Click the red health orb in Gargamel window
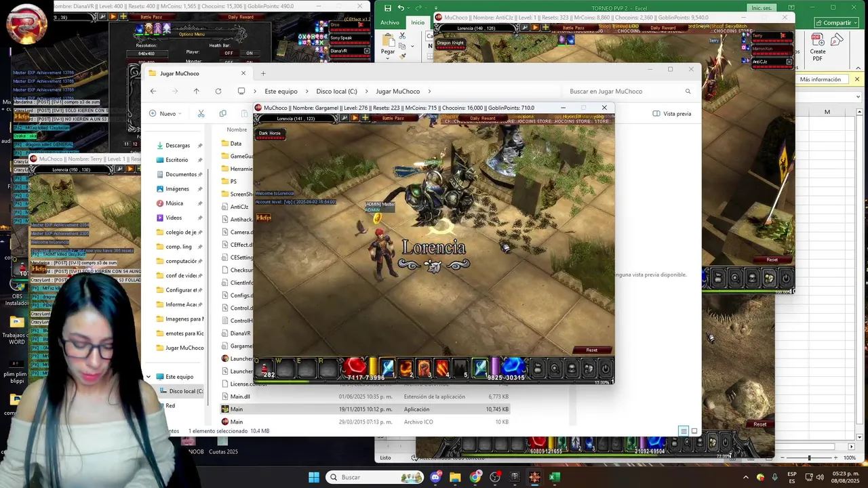868x488 pixels. coord(354,367)
